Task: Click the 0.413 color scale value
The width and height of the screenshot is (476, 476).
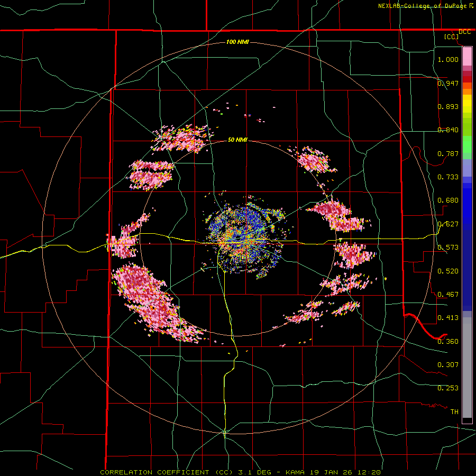Action: coord(448,317)
